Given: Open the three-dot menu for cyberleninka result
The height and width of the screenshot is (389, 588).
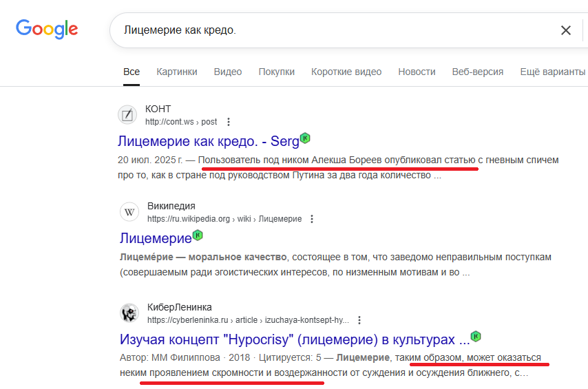Looking at the screenshot, I should pyautogui.click(x=359, y=320).
